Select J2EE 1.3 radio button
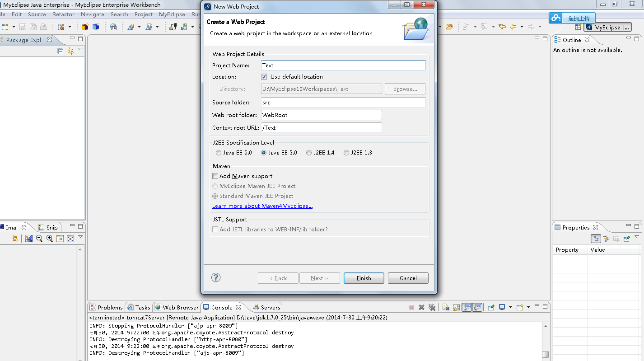644x361 pixels. coord(346,153)
